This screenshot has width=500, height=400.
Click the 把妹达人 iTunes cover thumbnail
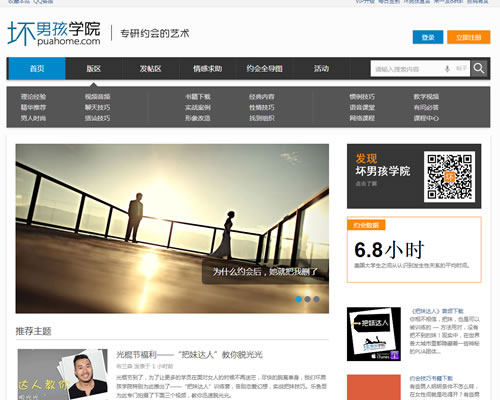[x=374, y=334]
